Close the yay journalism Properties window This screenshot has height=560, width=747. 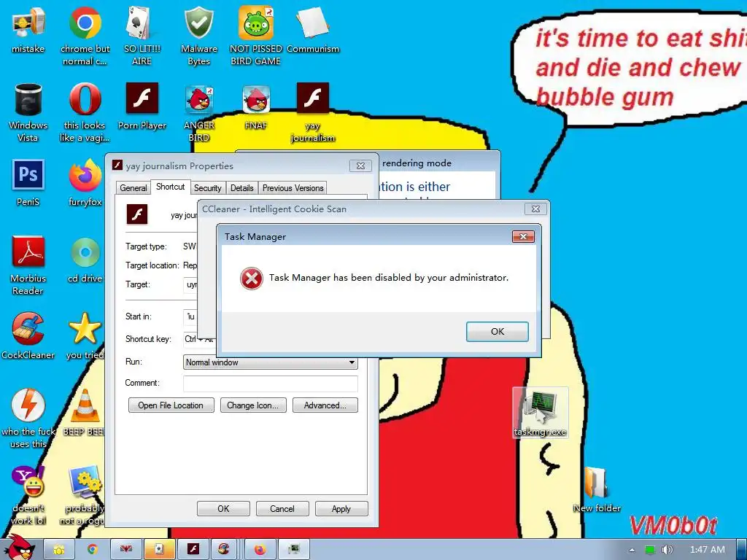[x=360, y=166]
